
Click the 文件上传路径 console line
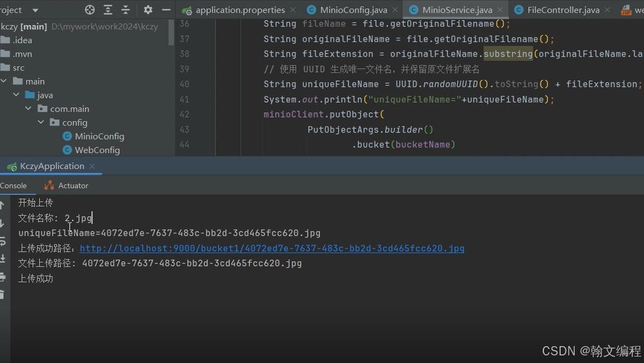pos(160,264)
